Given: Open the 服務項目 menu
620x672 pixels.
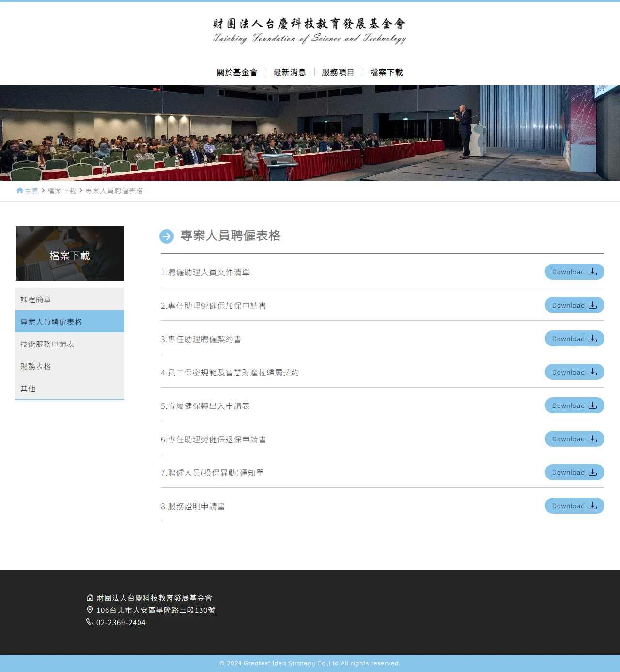Looking at the screenshot, I should point(338,72).
